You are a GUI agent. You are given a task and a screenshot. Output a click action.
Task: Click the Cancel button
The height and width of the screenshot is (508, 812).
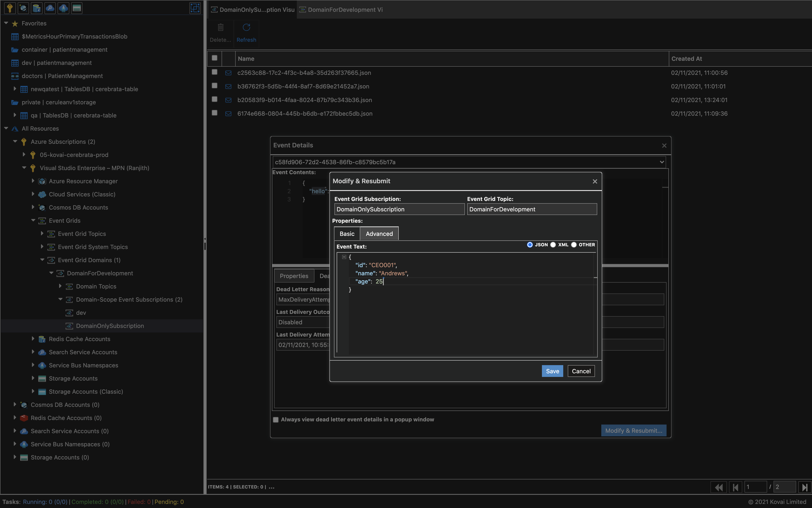[x=581, y=371]
